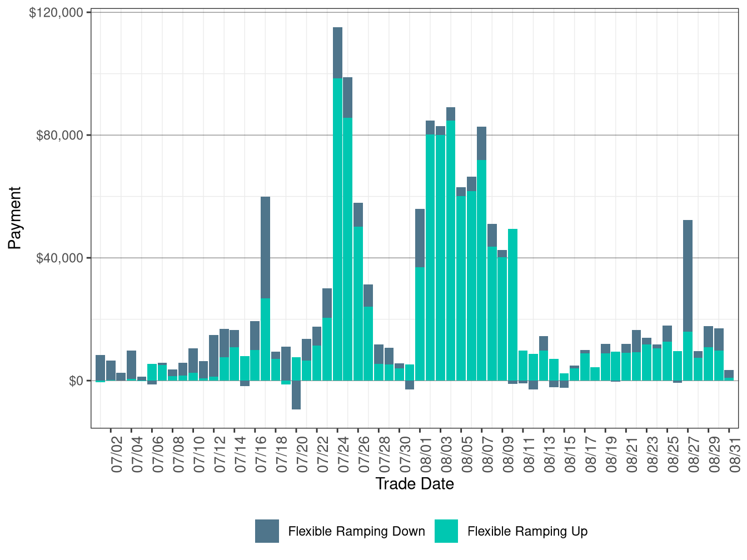Click the 'Trade Date' x-axis title
Viewport: 747px width, 560px height.
(x=415, y=484)
